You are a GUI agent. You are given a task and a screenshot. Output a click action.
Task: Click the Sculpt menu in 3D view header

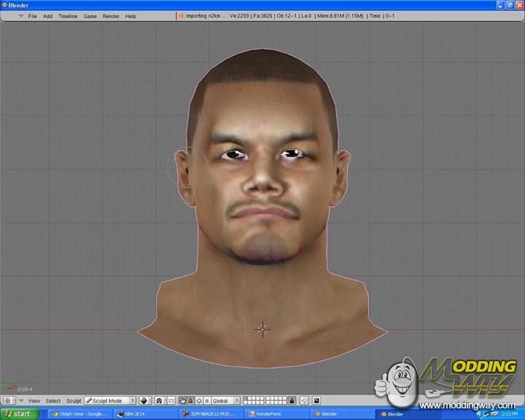click(x=74, y=401)
